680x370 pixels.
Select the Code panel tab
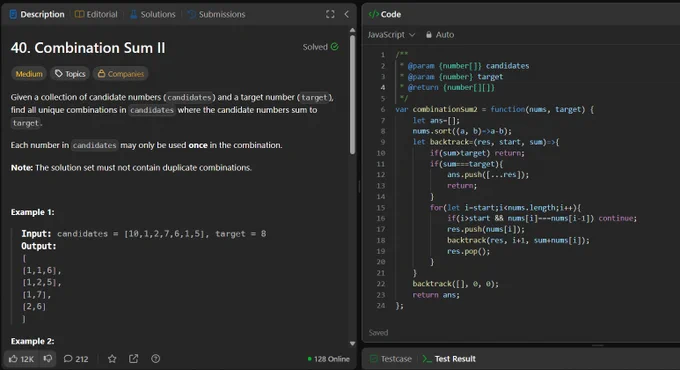click(x=385, y=14)
